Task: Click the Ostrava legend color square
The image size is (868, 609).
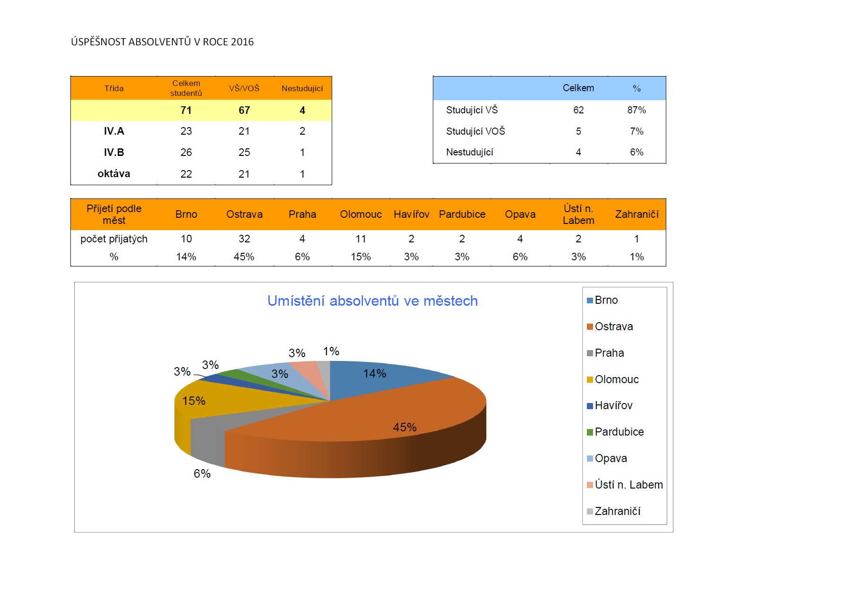Action: pos(589,326)
